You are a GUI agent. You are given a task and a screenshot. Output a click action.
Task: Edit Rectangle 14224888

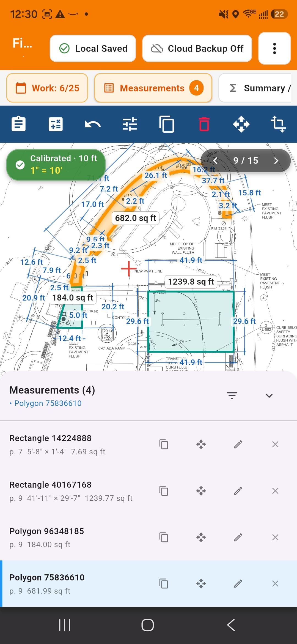pyautogui.click(x=238, y=444)
